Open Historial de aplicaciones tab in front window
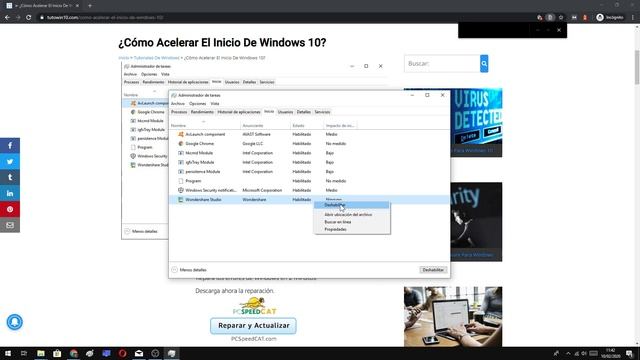 click(x=239, y=112)
